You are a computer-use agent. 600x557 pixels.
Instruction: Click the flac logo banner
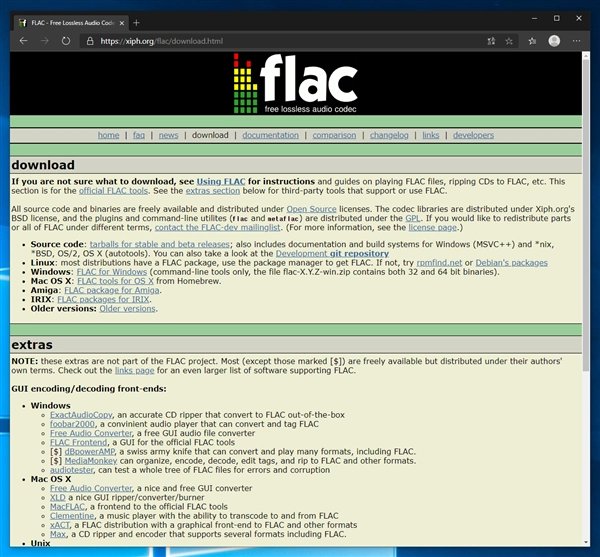pyautogui.click(x=295, y=83)
